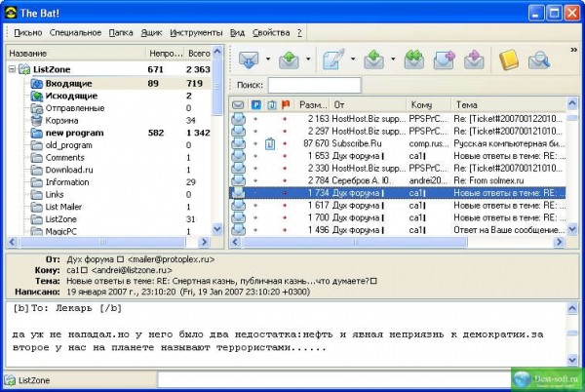
Task: Sort by the envelope status column header
Action: (x=238, y=104)
